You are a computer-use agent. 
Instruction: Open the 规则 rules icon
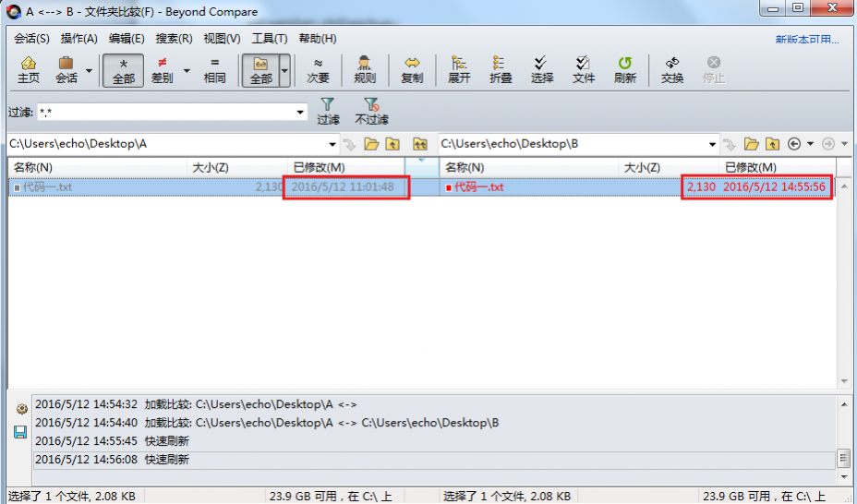click(365, 70)
